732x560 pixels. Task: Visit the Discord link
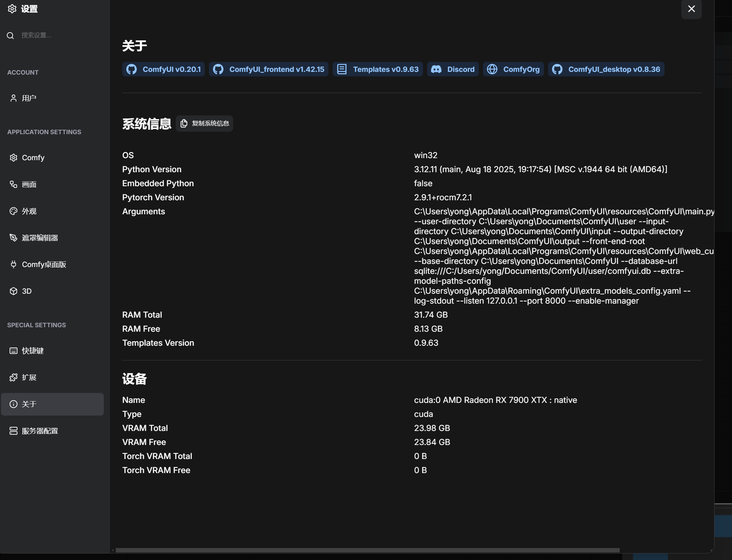click(x=453, y=69)
